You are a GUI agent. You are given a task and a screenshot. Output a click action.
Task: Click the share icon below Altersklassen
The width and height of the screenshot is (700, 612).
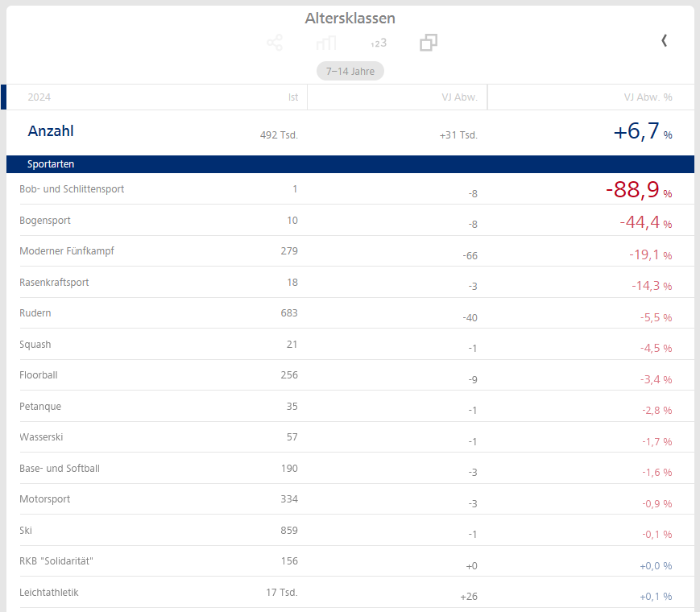(275, 43)
